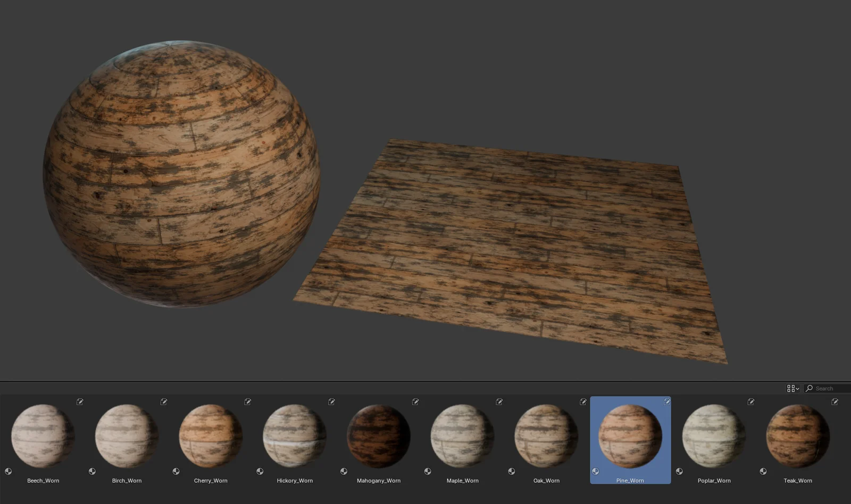This screenshot has height=504, width=851.
Task: Select the Maple_Worn material thumbnail
Action: pos(462,436)
